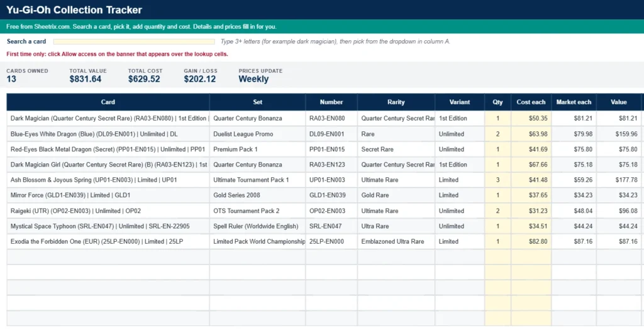Open the Red-Eyes Black Metal Dragon card cell
The height and width of the screenshot is (333, 644).
[x=108, y=150]
